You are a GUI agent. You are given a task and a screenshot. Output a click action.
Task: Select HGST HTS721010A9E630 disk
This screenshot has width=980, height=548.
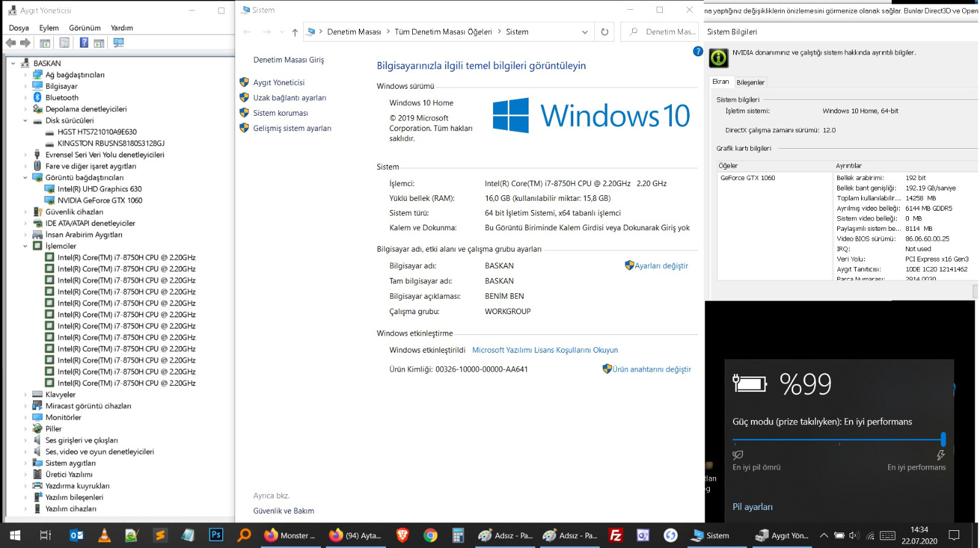click(97, 132)
